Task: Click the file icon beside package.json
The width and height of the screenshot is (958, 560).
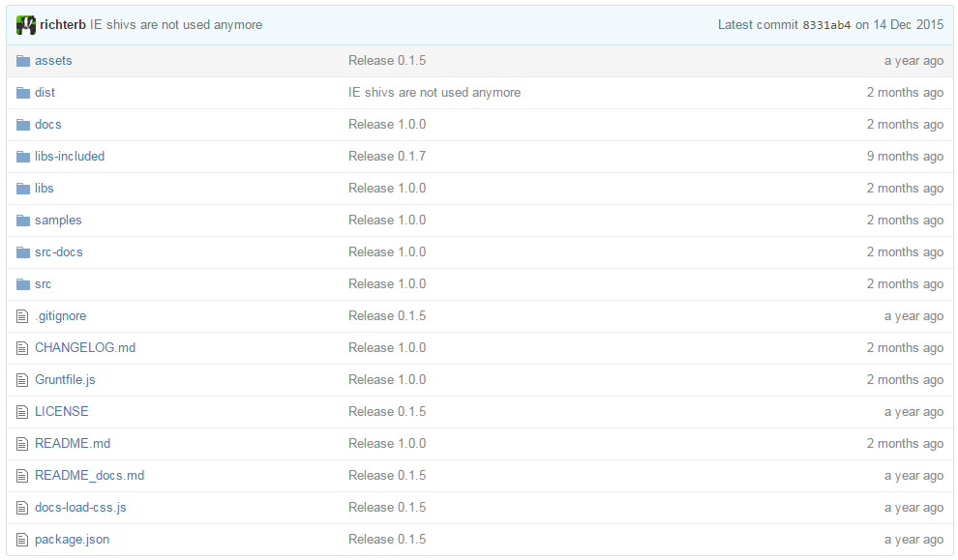Action: pyautogui.click(x=22, y=540)
